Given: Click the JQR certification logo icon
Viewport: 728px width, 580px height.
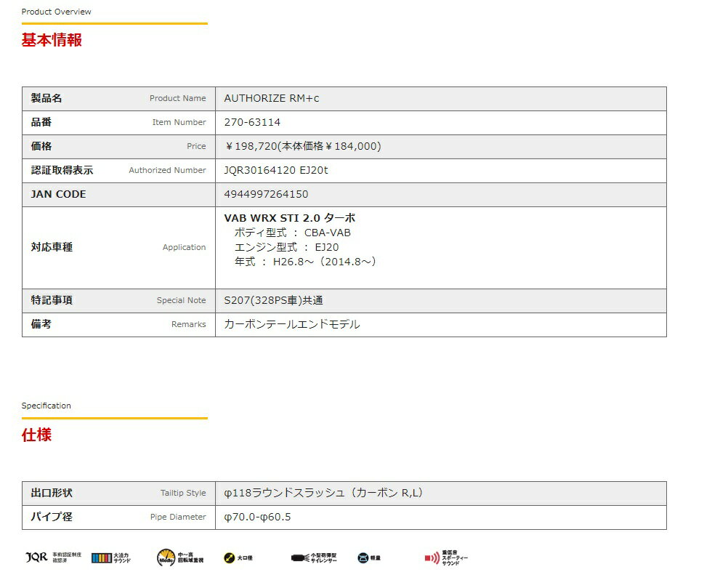Looking at the screenshot, I should 36,557.
